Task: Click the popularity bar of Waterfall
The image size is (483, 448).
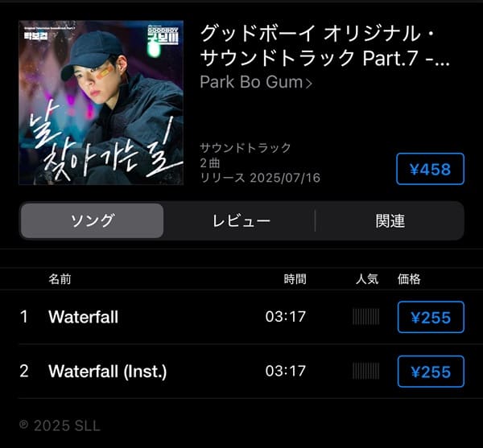Action: (x=366, y=317)
